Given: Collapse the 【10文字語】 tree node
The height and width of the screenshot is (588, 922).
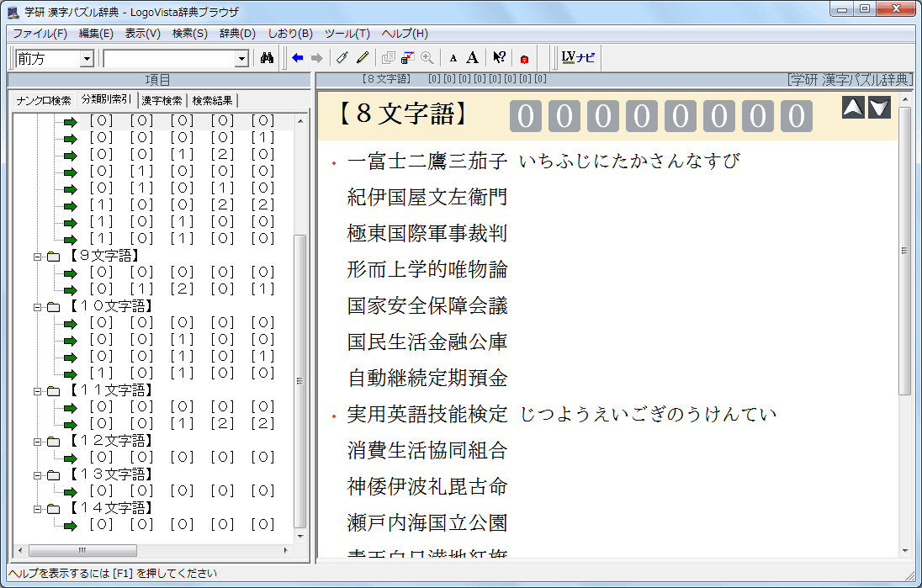Looking at the screenshot, I should [37, 307].
